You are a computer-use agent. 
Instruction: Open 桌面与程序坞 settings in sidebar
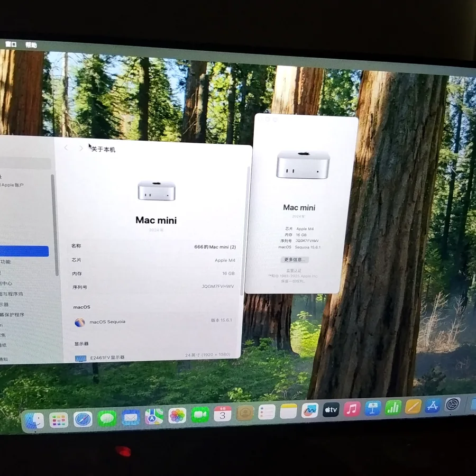click(12, 294)
